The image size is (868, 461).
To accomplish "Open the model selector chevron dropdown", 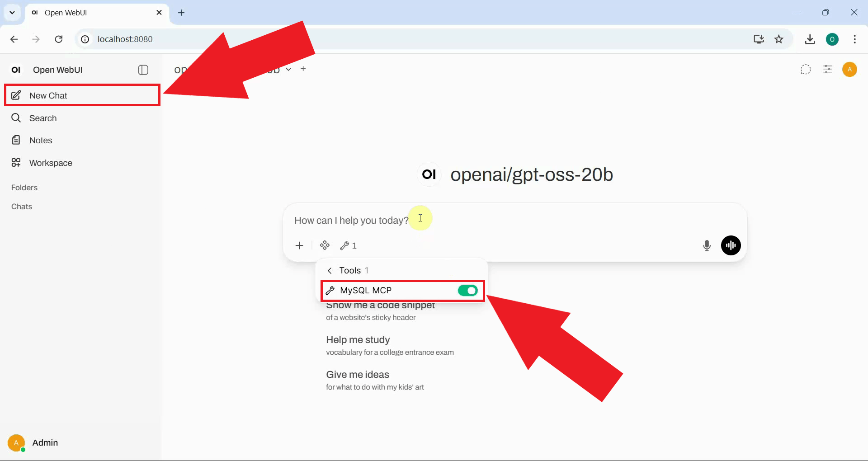I will click(x=288, y=69).
